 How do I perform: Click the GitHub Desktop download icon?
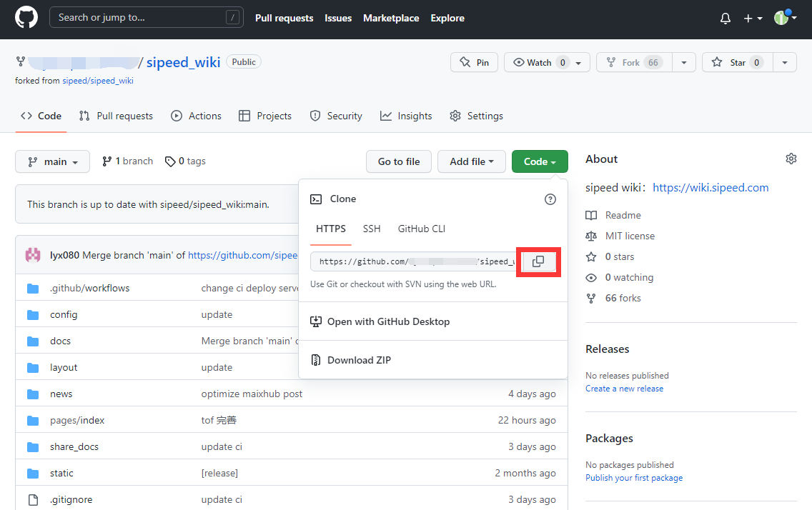315,321
